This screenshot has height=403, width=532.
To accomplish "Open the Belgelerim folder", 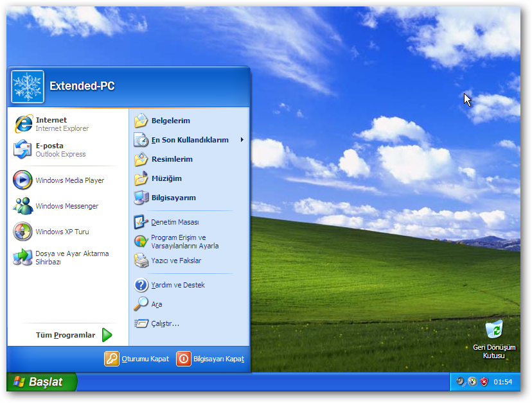I will point(170,121).
